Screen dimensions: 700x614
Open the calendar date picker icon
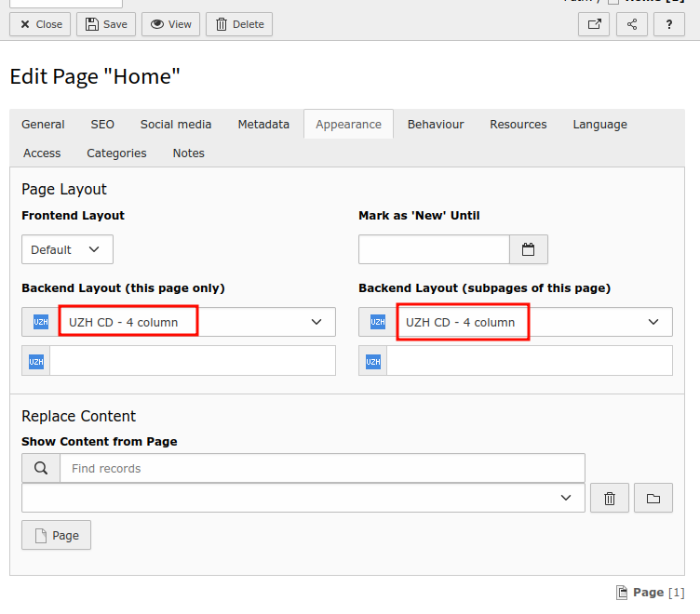tap(529, 249)
